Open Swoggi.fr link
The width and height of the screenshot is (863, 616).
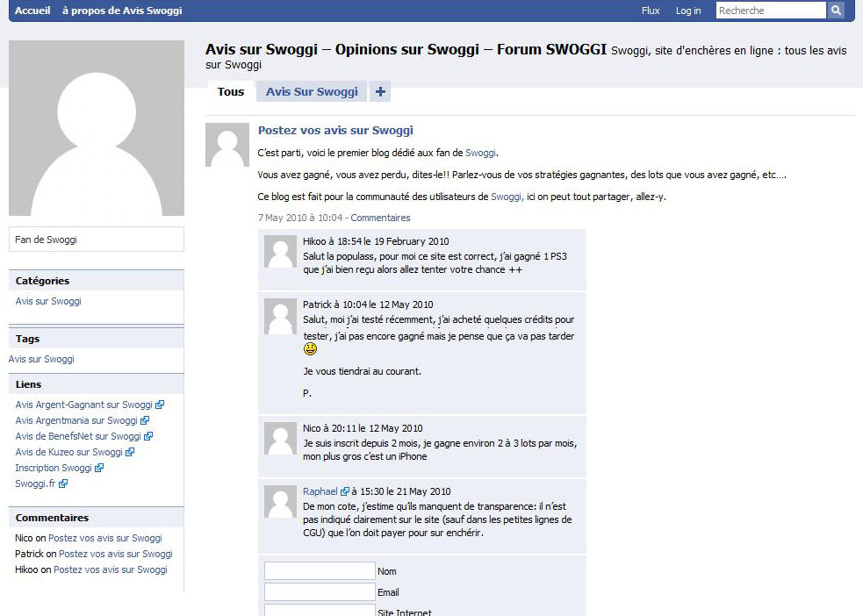35,484
